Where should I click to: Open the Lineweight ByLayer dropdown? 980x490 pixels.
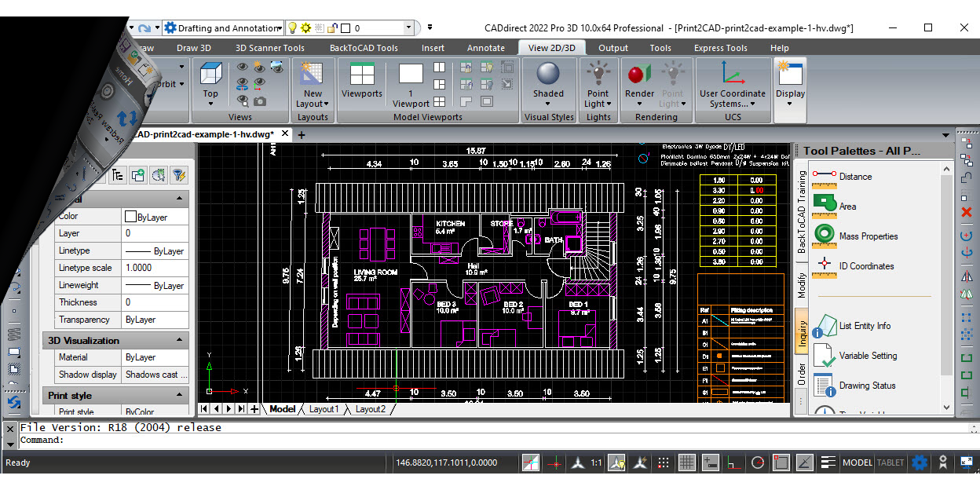tap(155, 286)
